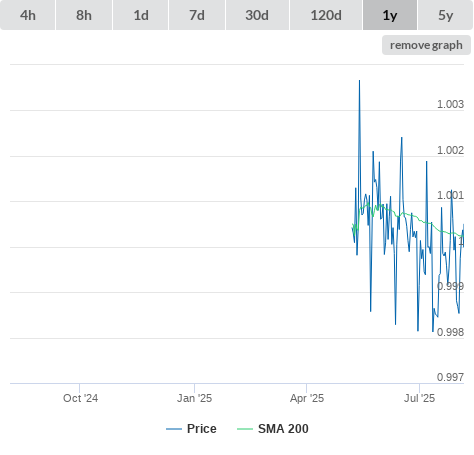This screenshot has width=474, height=455.
Task: Choose the 1d chart range
Action: click(x=141, y=15)
